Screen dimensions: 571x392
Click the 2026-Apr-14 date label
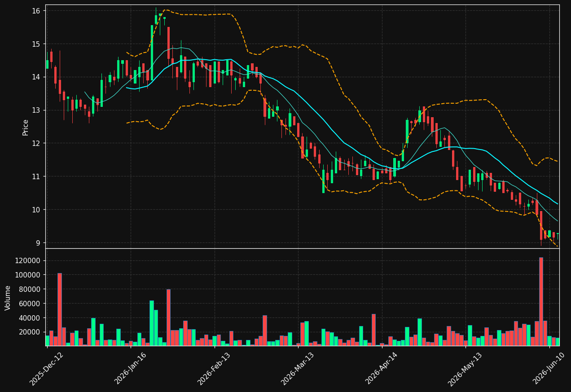point(382,369)
